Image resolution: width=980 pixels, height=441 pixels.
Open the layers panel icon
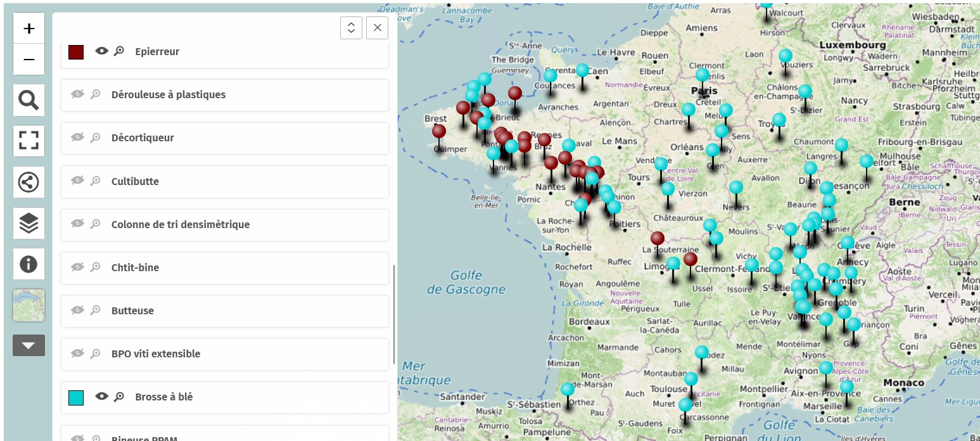point(29,223)
